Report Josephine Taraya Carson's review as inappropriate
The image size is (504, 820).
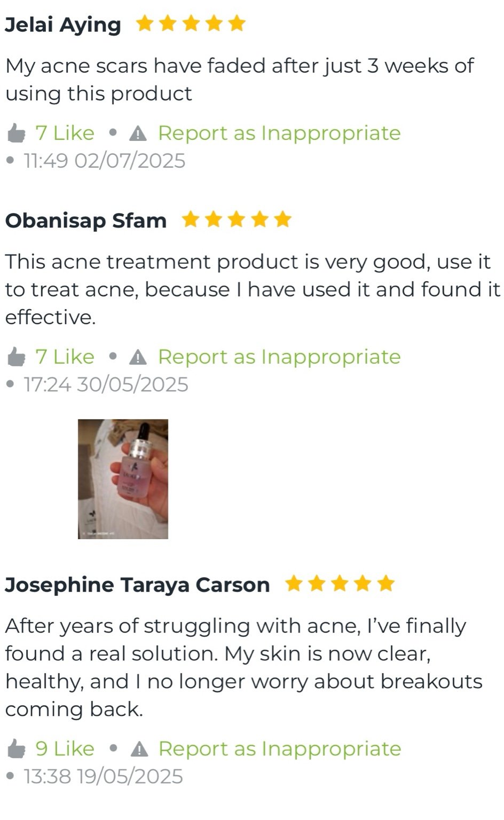(x=279, y=749)
